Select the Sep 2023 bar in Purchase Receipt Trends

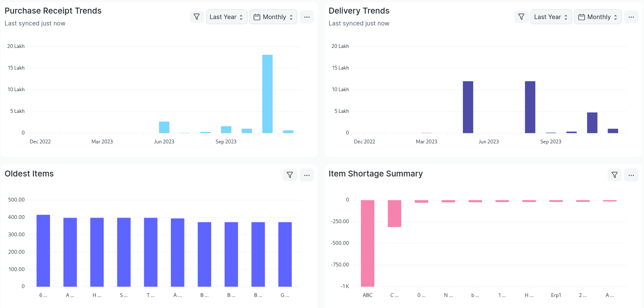pyautogui.click(x=226, y=130)
